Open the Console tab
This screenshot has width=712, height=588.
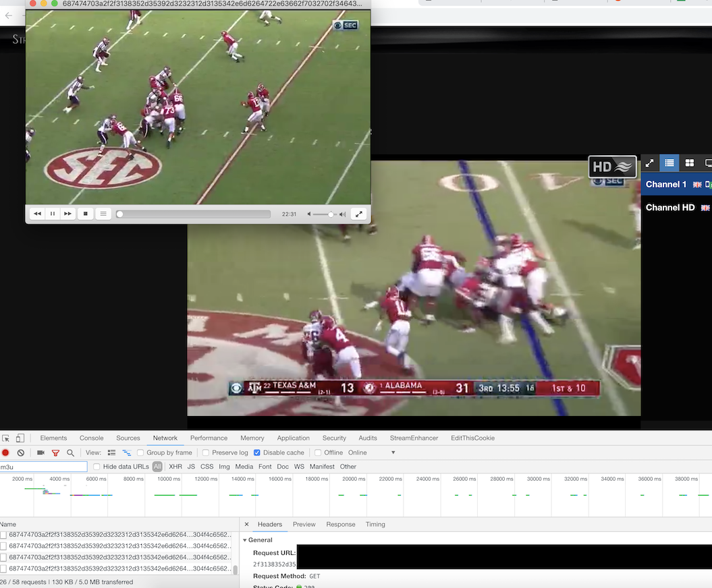point(91,438)
